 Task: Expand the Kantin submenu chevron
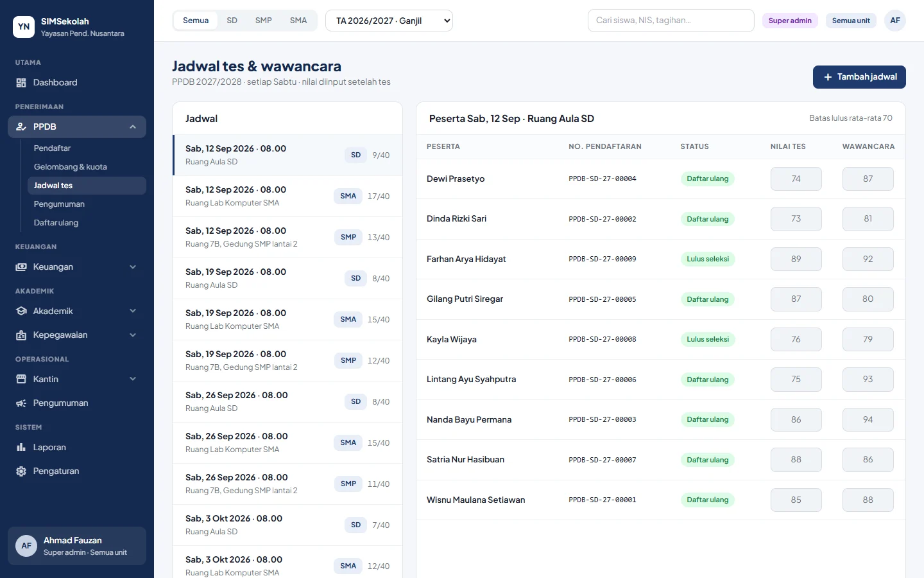[x=133, y=380]
